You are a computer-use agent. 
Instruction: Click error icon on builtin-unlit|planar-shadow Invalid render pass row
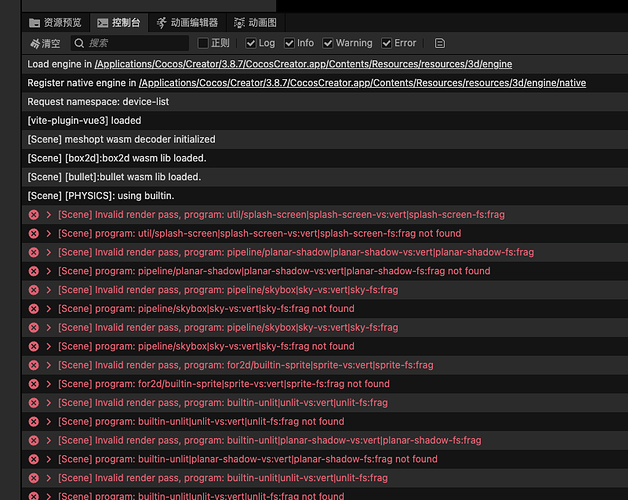[x=34, y=441]
